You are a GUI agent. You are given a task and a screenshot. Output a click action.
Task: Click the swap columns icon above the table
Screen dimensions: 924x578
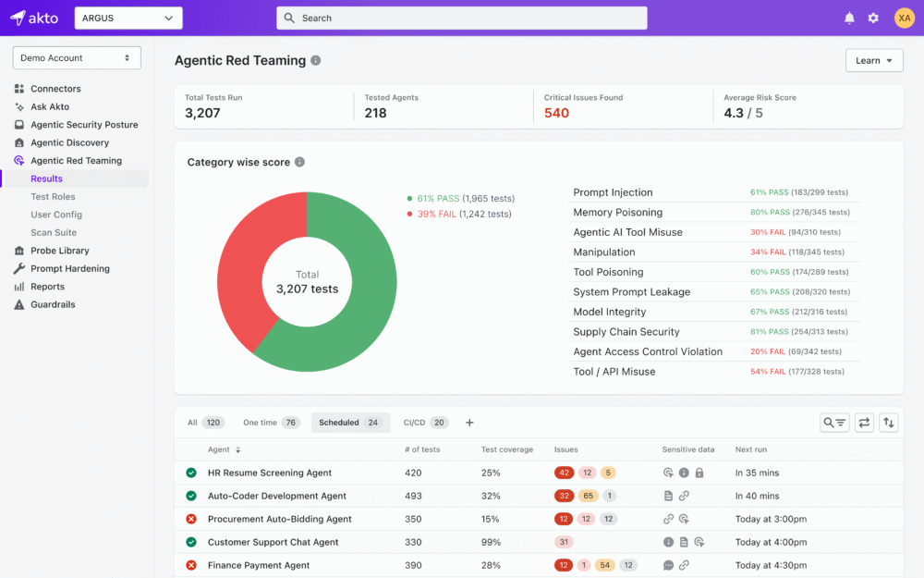(x=864, y=423)
